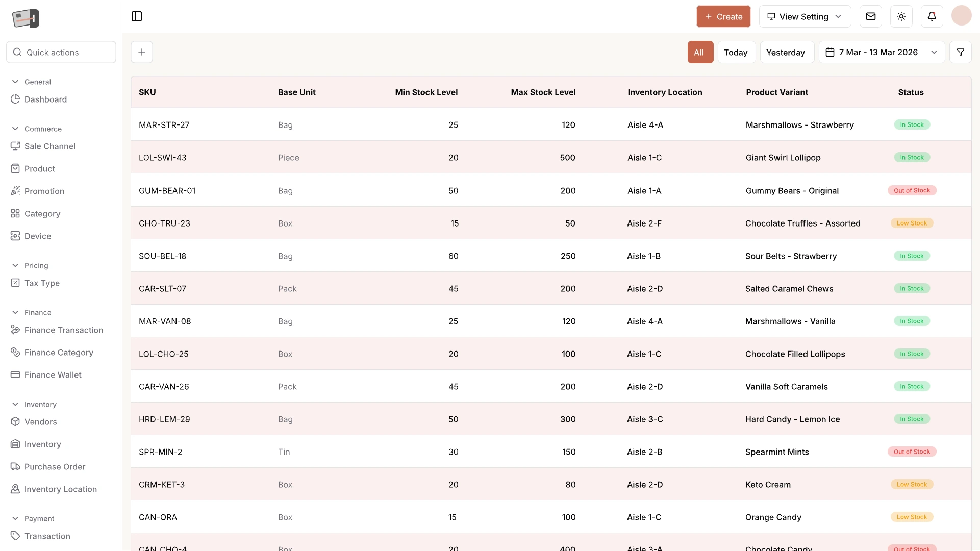Click the plus add-row icon button
The image size is (980, 551).
(x=142, y=52)
